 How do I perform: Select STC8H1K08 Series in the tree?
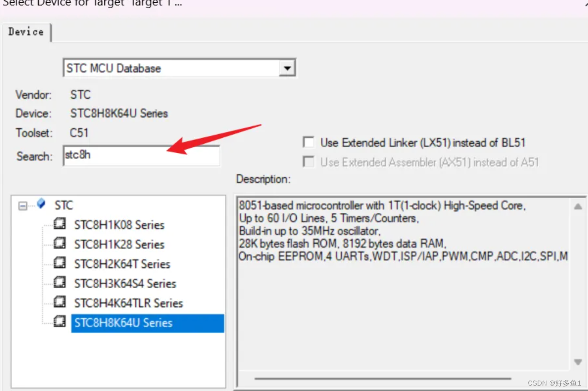119,225
